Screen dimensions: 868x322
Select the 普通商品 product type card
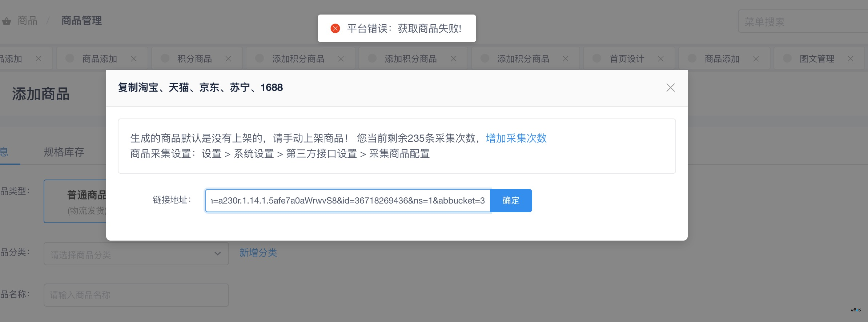tap(75, 201)
